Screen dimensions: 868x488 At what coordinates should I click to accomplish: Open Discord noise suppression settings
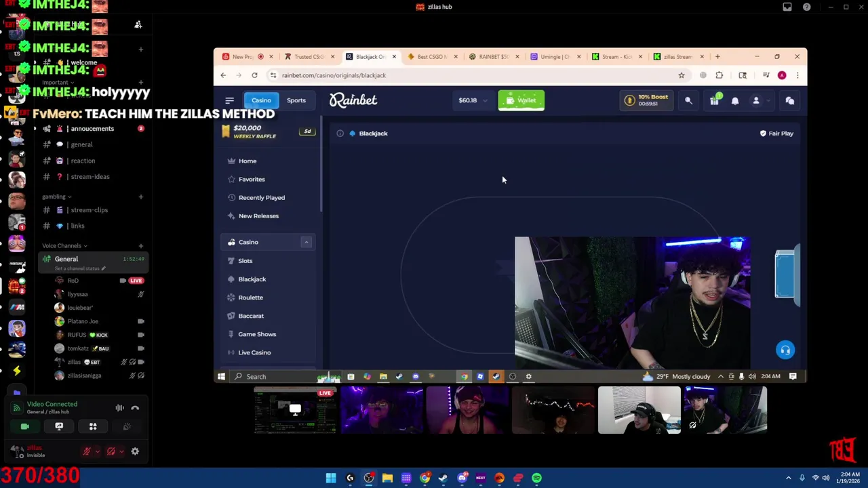(x=119, y=408)
